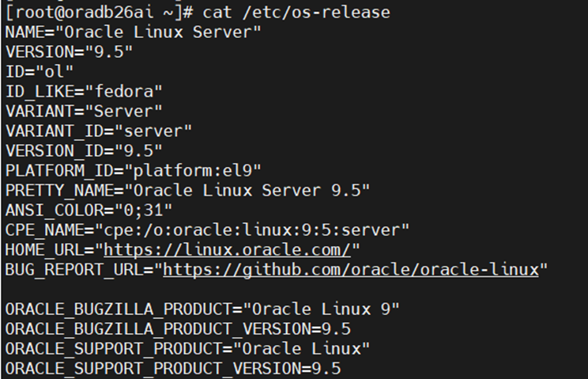Image resolution: width=588 pixels, height=379 pixels.
Task: Click the cat /etc/os-release command text
Action: [285, 13]
